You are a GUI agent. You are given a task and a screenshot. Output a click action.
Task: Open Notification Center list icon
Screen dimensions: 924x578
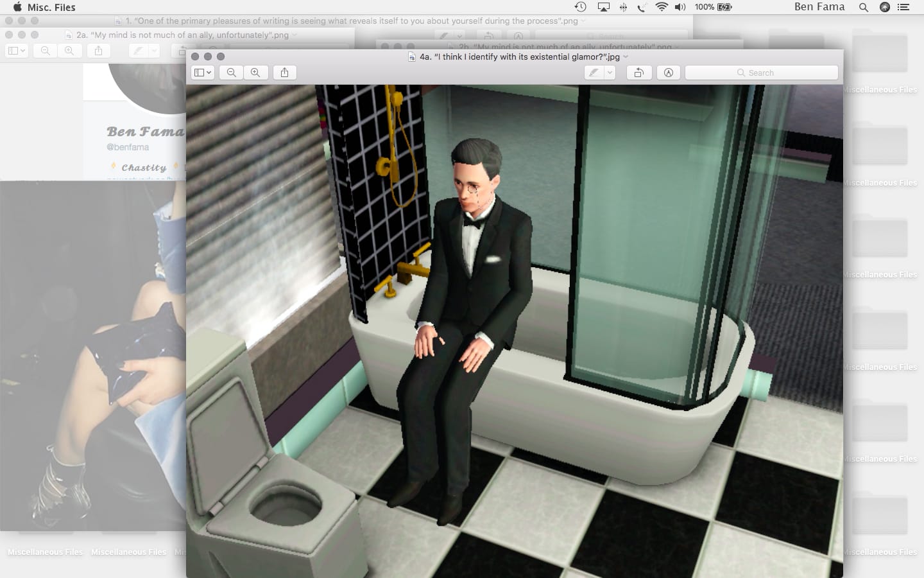(903, 7)
